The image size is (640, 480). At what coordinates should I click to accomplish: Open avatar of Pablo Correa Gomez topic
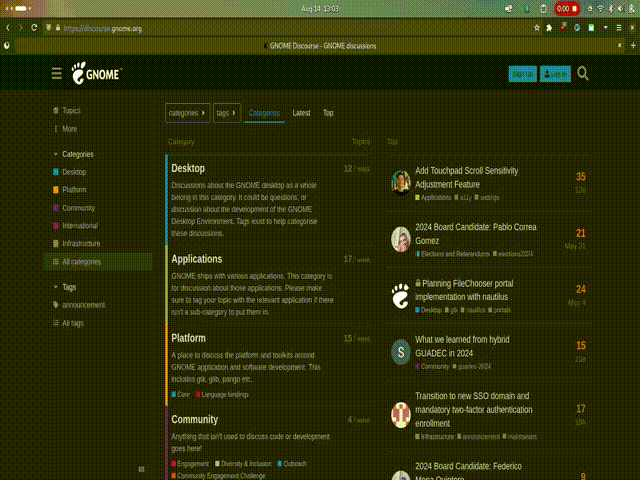tap(401, 239)
